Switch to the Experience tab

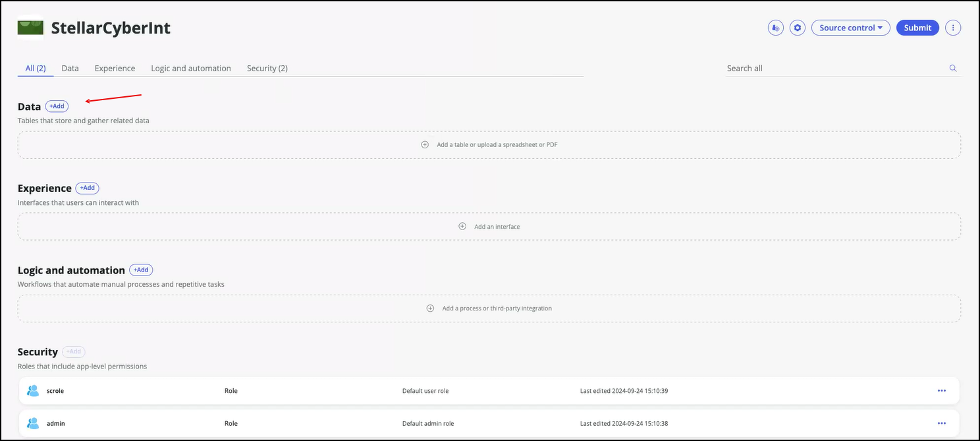coord(115,69)
